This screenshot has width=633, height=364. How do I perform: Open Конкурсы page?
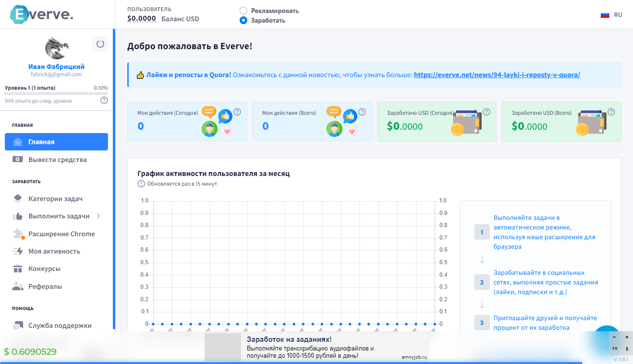coord(56,269)
